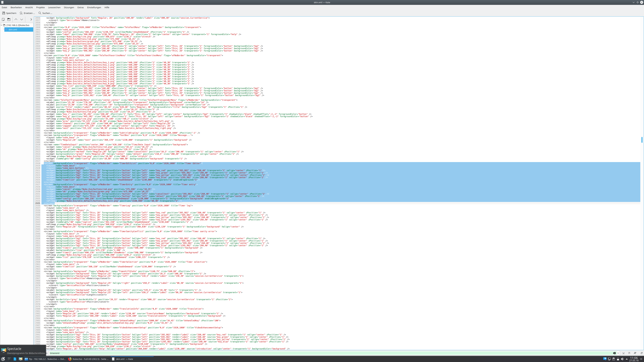The width and height of the screenshot is (644, 362).
Task: Toggle match case in search bar
Action: 635,353
